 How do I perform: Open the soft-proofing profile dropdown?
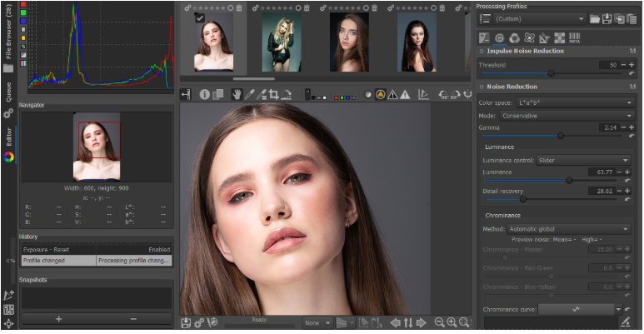[x=344, y=323]
